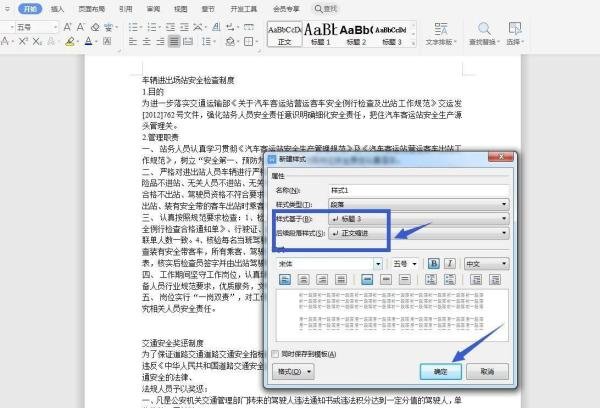Align text right in ribbon
Image resolution: width=600 pixels, height=408 pixels.
click(x=160, y=41)
